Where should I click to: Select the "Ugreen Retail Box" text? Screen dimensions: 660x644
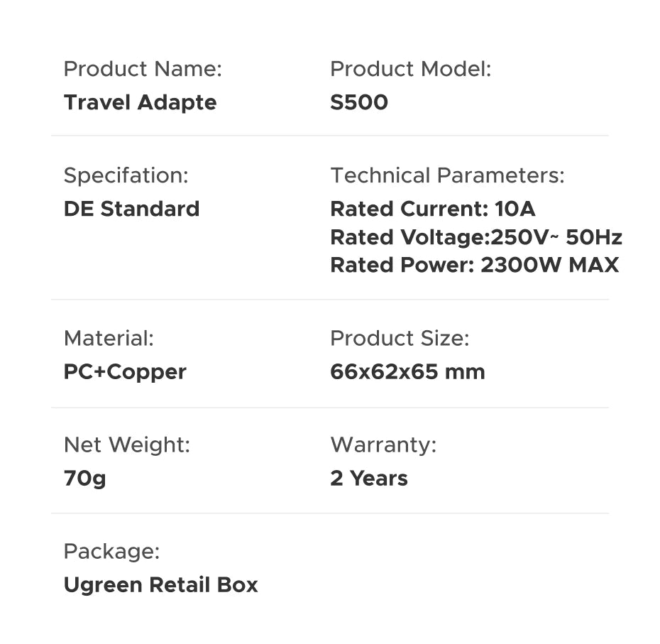tap(160, 585)
